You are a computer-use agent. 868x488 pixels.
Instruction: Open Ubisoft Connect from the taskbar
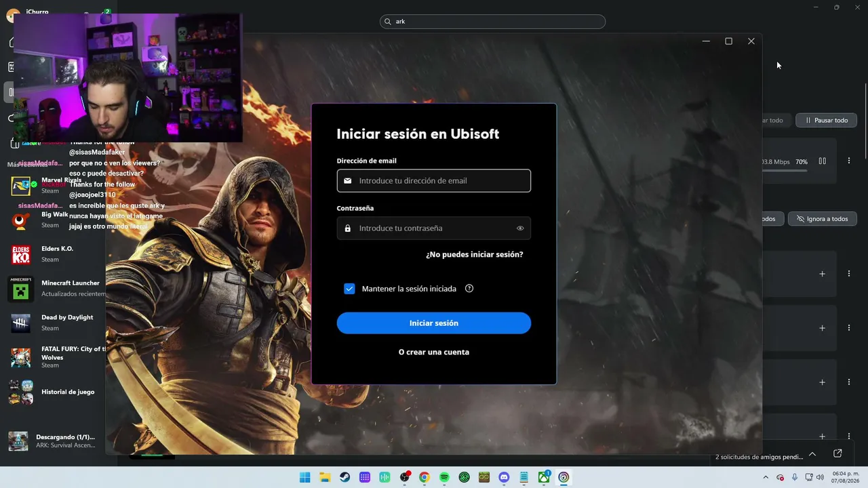[x=564, y=477]
